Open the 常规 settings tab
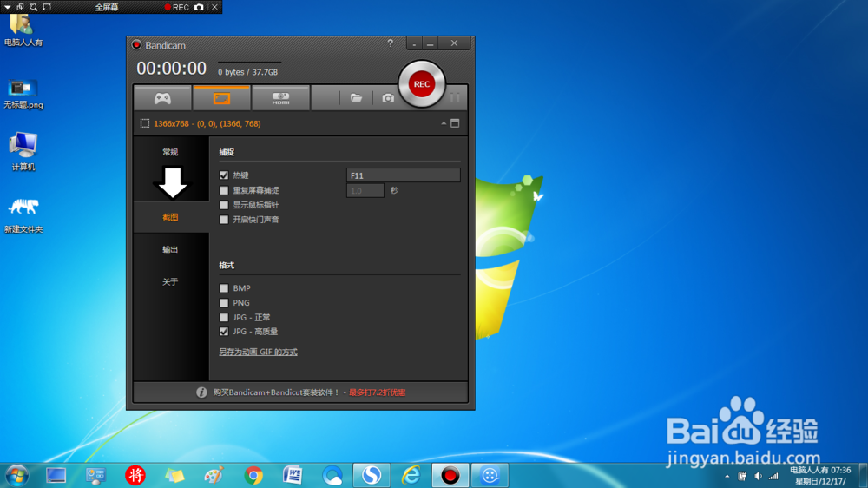868x488 pixels. (170, 152)
